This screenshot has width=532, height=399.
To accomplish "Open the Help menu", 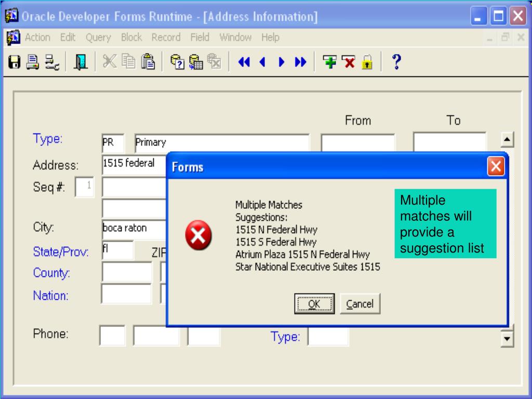I will [270, 37].
